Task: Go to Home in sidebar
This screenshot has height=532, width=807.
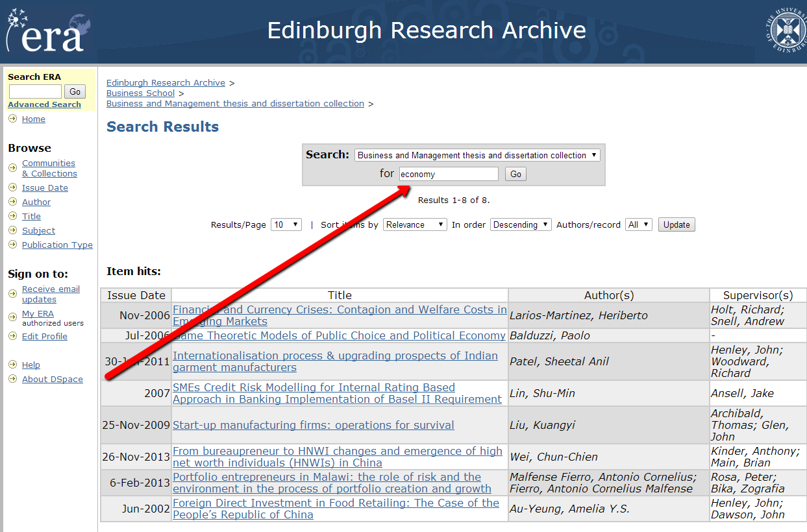Action: 34,119
